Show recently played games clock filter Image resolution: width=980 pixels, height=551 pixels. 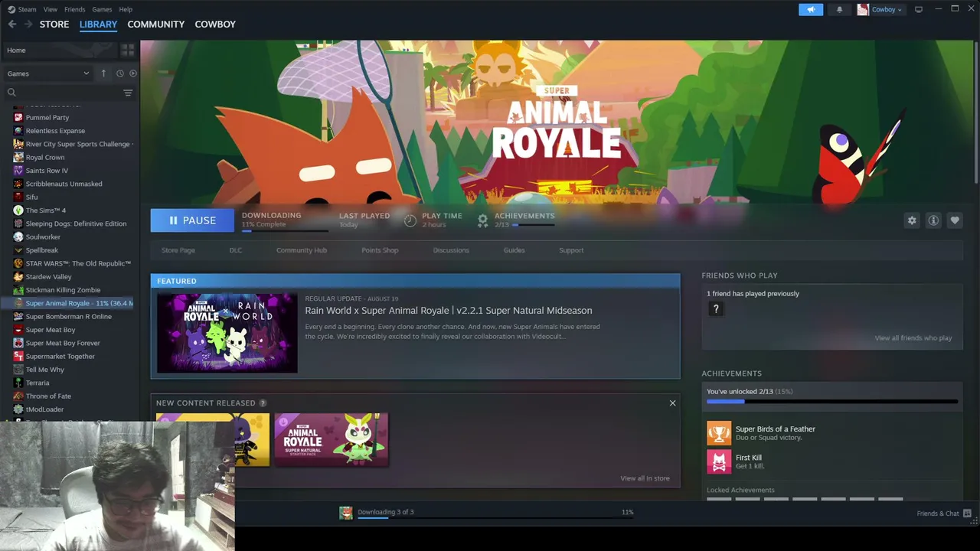(x=119, y=73)
